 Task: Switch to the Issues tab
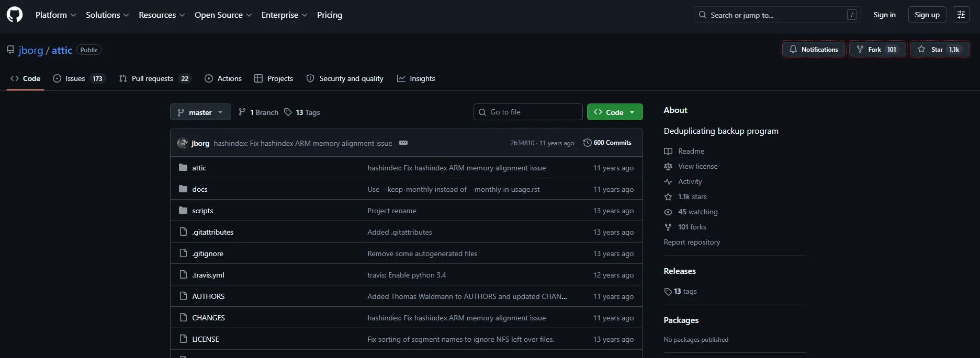pyautogui.click(x=79, y=78)
